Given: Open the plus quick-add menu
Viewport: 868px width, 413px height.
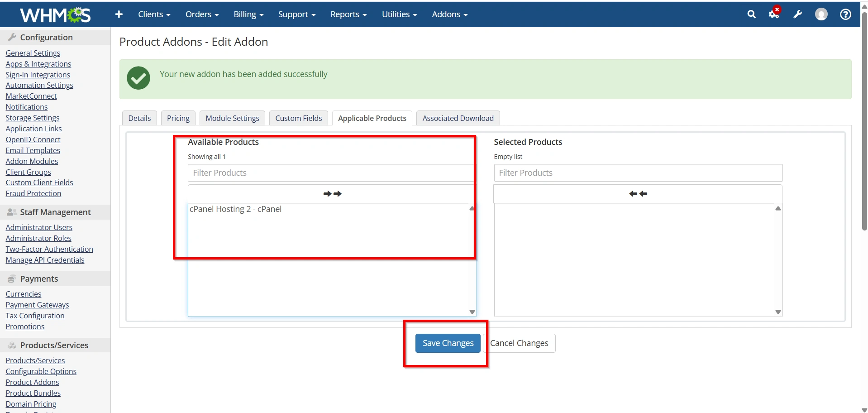Looking at the screenshot, I should [119, 14].
